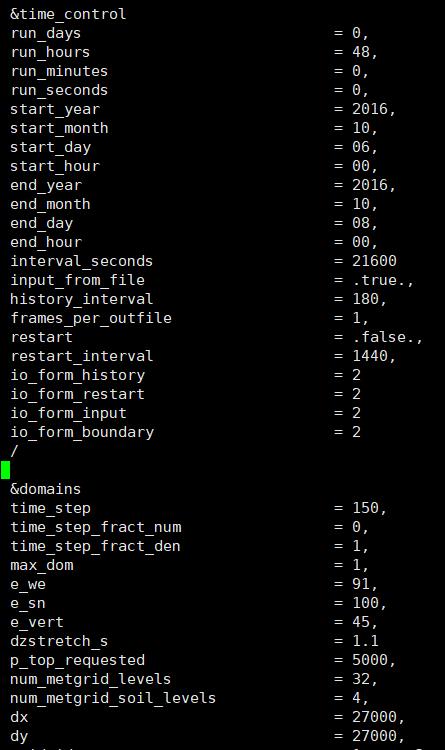
Task: Click the io_form_history parameter name
Action: [77, 375]
